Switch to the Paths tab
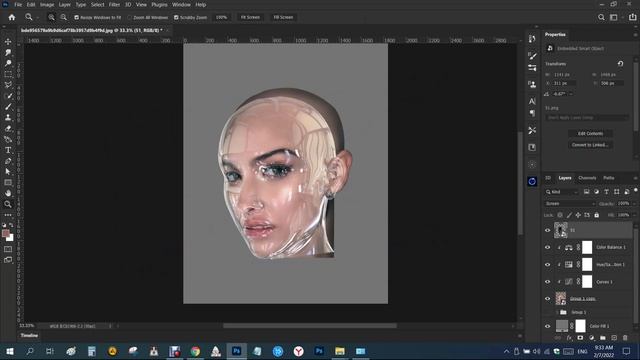Viewport: 640px width, 360px height. (609, 178)
